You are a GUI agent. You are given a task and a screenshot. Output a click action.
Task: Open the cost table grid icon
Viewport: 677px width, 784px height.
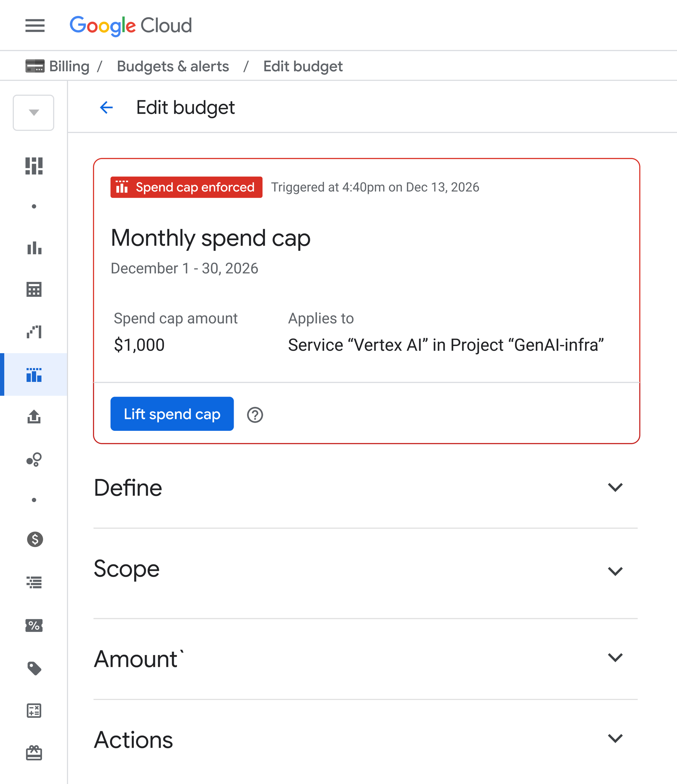(34, 289)
